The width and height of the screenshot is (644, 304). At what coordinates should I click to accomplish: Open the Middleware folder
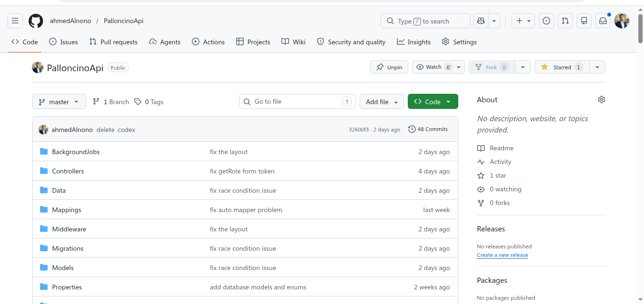(x=69, y=229)
